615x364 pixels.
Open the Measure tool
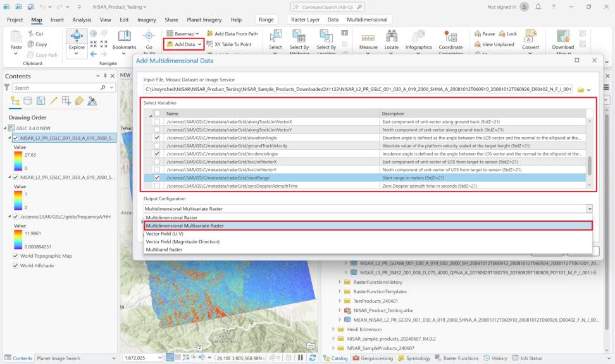[x=368, y=40]
